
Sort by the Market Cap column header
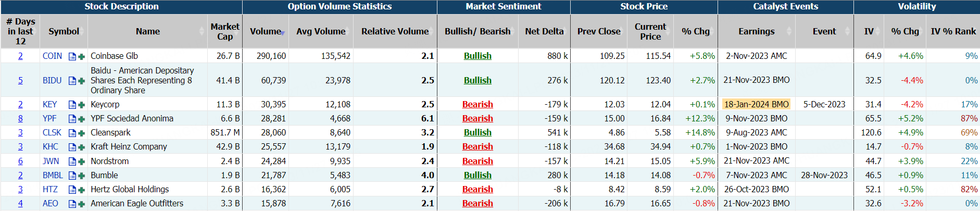pyautogui.click(x=225, y=31)
